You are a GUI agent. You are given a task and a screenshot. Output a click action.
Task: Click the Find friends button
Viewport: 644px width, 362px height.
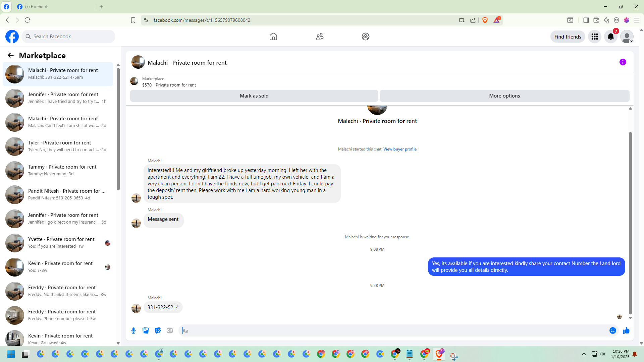pyautogui.click(x=568, y=37)
